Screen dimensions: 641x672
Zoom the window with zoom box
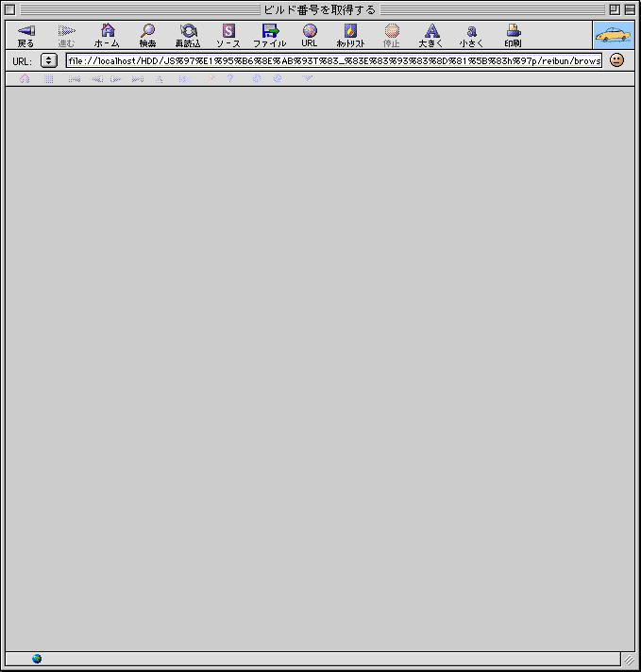pos(615,9)
